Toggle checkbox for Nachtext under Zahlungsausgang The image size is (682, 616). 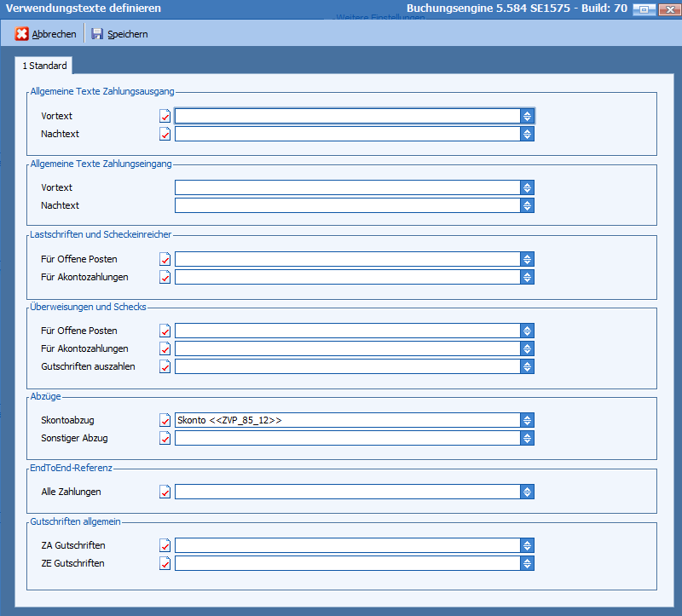(165, 134)
